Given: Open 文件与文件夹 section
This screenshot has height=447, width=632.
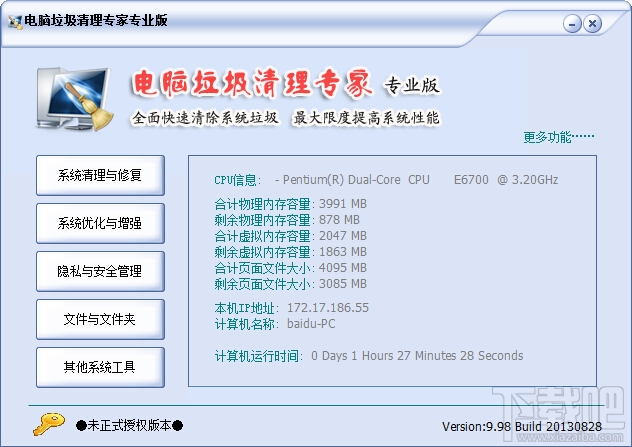Looking at the screenshot, I should pos(100,319).
